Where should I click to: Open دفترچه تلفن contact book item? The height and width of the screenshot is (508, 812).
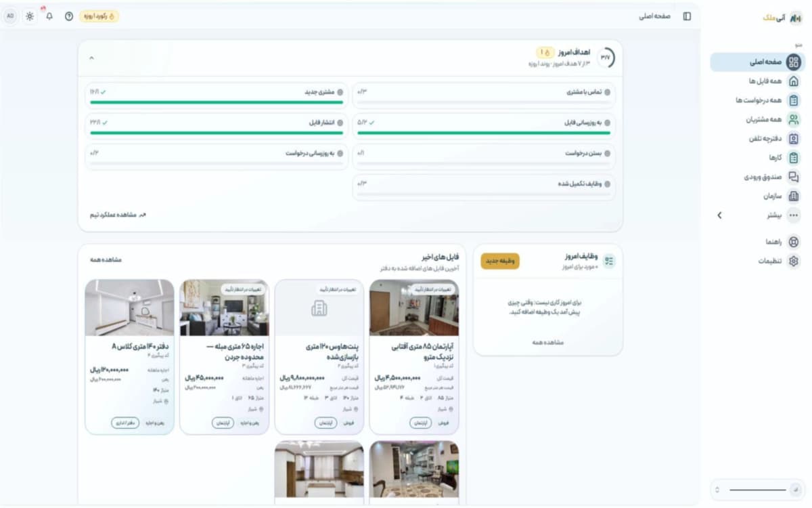757,139
